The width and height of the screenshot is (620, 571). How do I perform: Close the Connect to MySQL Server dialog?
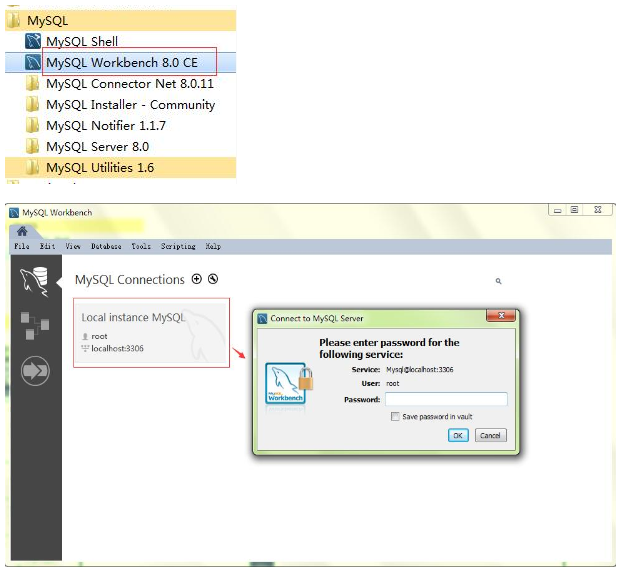[x=501, y=316]
